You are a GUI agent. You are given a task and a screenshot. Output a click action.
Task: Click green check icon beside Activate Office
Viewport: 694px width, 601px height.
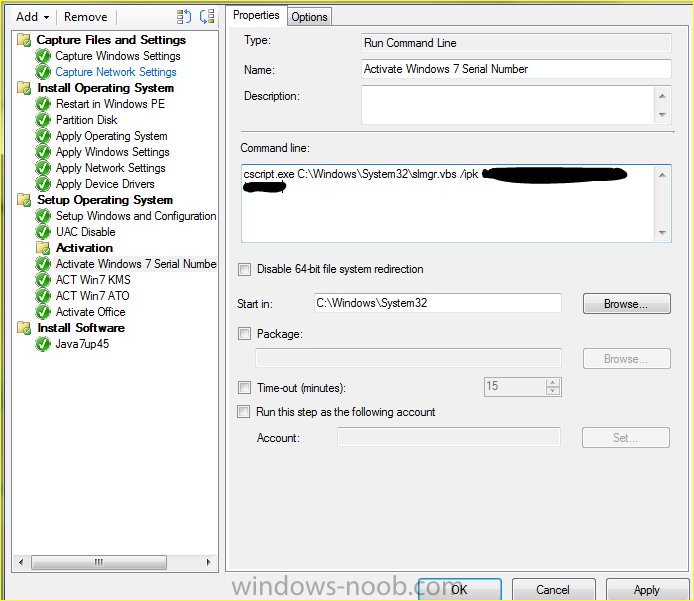coord(43,312)
